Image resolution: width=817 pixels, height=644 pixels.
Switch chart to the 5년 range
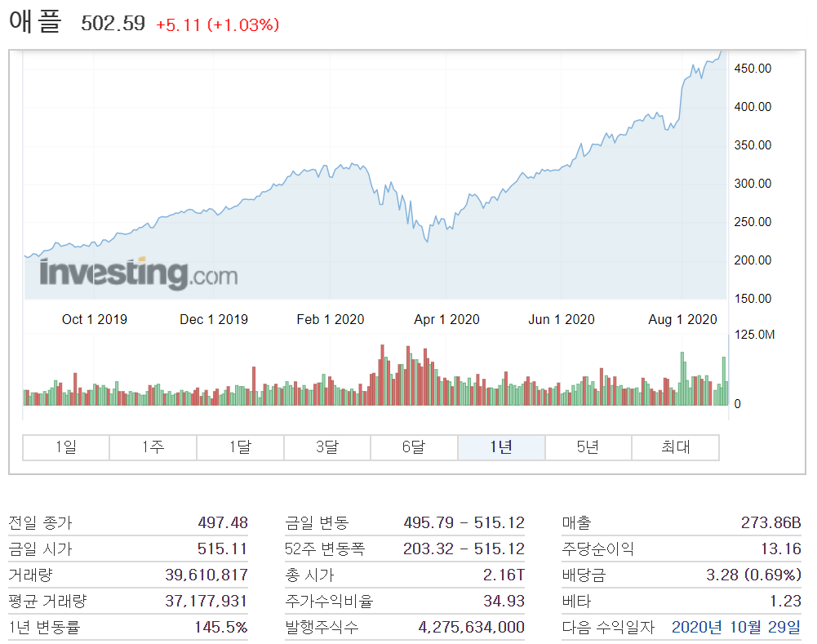pyautogui.click(x=588, y=447)
